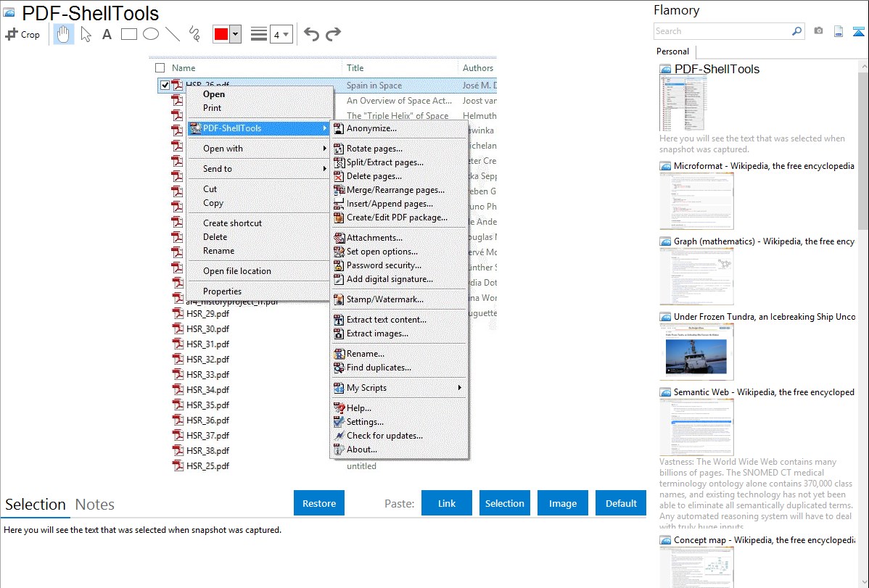Activate the hand pan tool

[64, 34]
